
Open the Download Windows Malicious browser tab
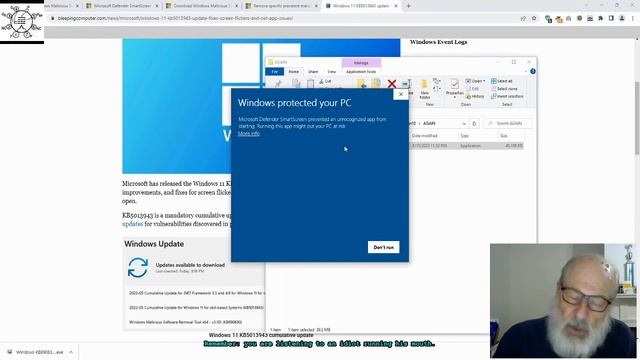[202, 6]
